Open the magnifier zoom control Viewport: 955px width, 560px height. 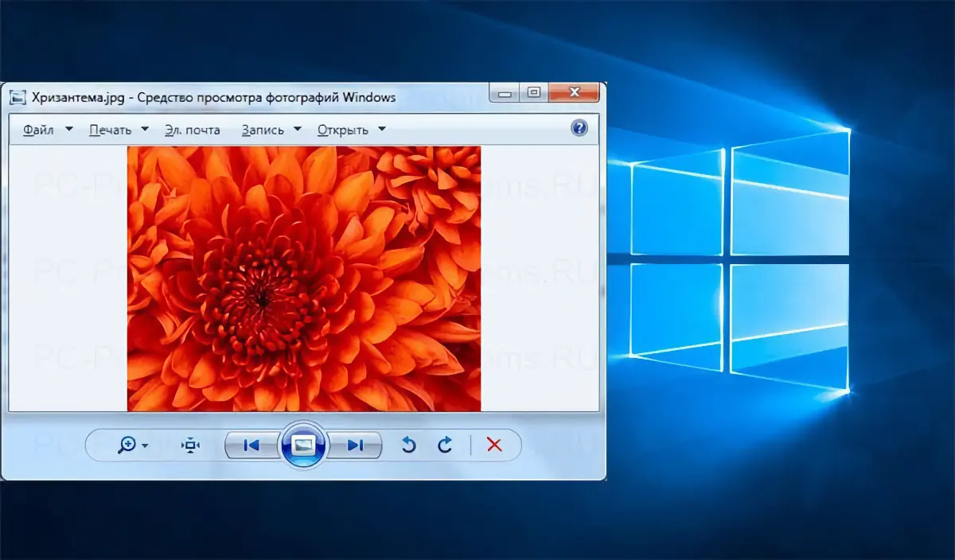tap(127, 445)
